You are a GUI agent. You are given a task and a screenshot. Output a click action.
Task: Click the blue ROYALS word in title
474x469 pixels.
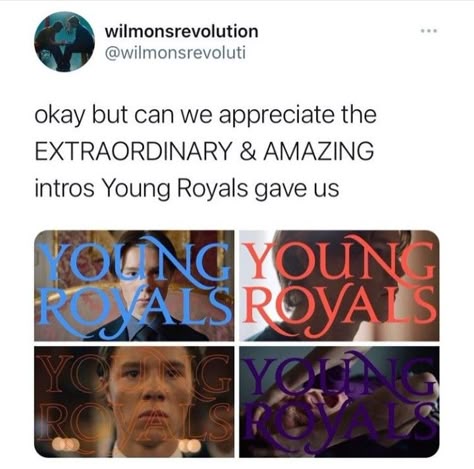[x=135, y=312]
